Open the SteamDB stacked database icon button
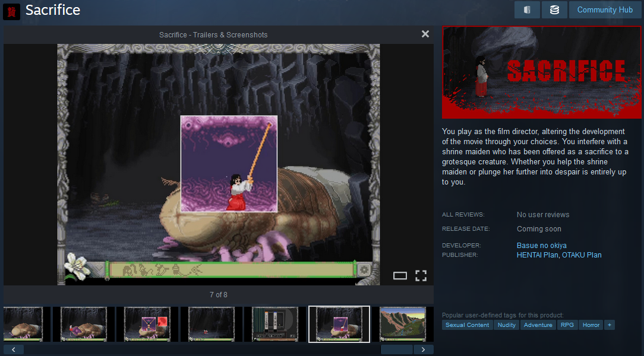This screenshot has height=356, width=644. (x=554, y=10)
